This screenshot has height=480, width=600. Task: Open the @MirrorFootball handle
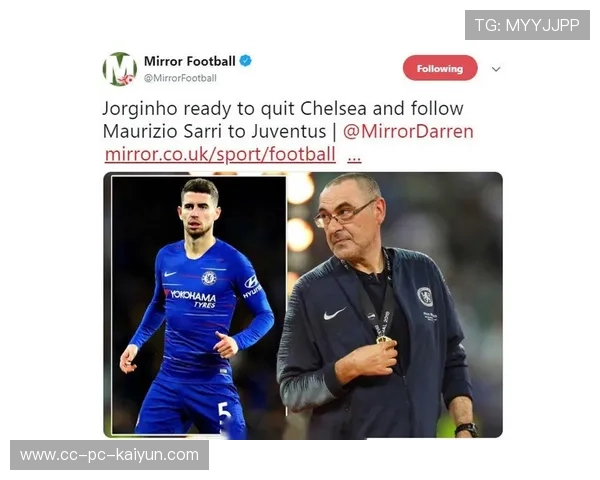180,78
